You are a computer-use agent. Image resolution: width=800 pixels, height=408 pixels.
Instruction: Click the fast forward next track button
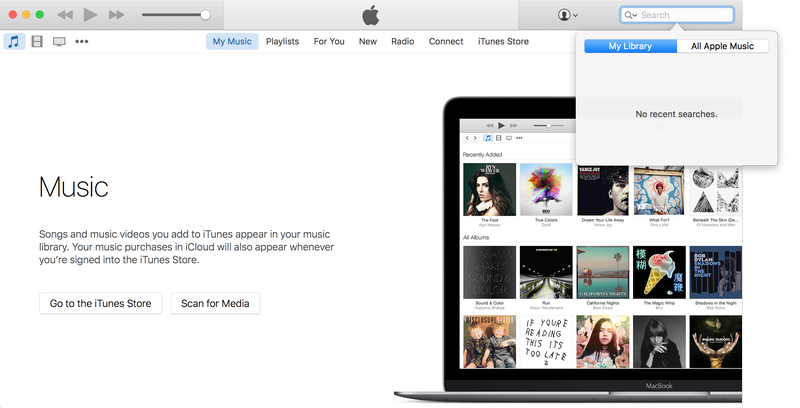click(116, 15)
